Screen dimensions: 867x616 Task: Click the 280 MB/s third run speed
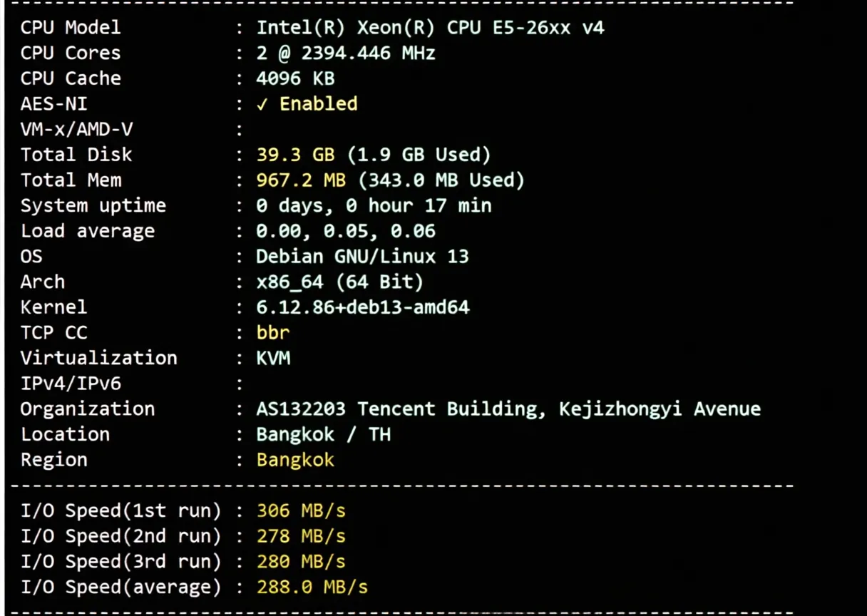[x=301, y=562]
